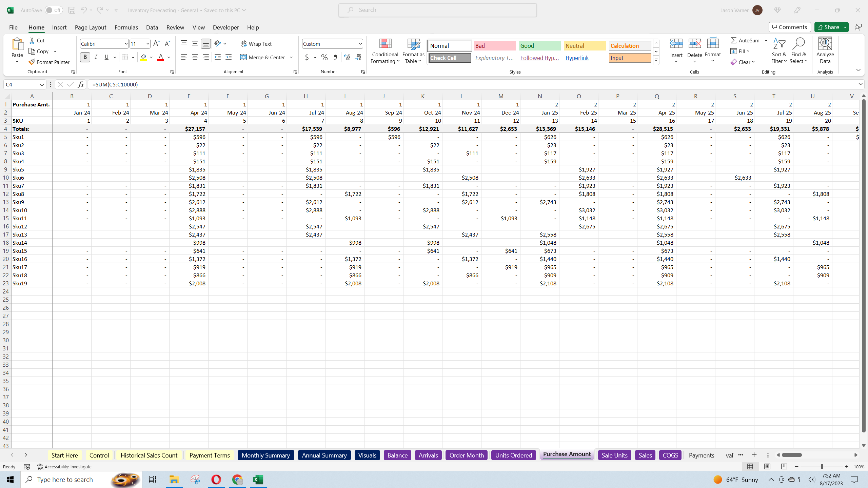The width and height of the screenshot is (868, 488).
Task: Open Analyze Data pane
Action: (825, 50)
